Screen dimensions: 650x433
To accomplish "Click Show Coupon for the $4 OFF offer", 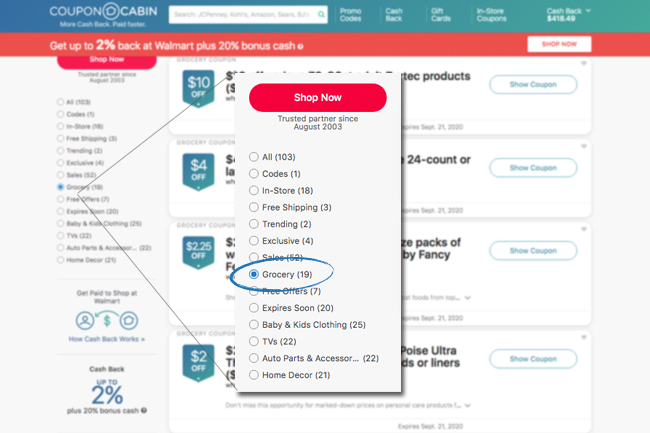I will pos(533,168).
